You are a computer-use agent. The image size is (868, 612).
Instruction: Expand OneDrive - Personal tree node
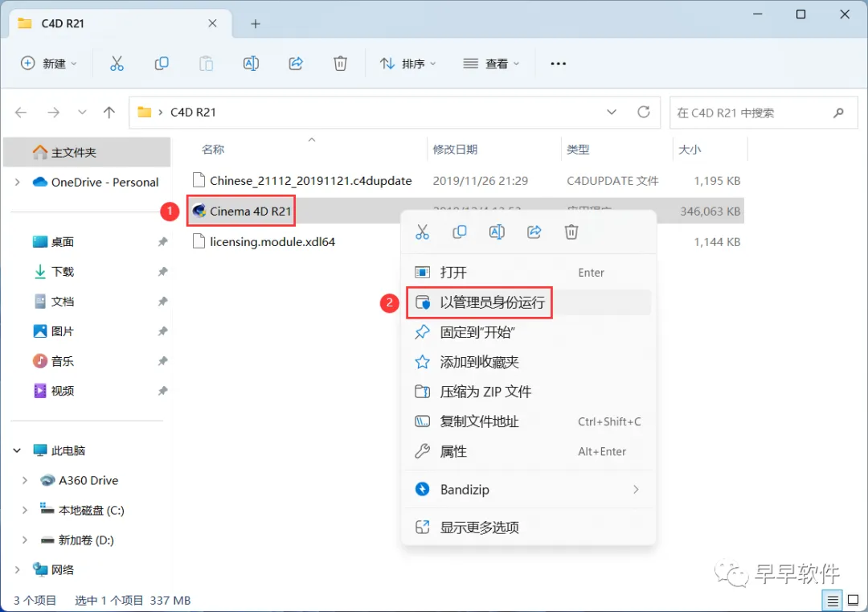tap(17, 183)
